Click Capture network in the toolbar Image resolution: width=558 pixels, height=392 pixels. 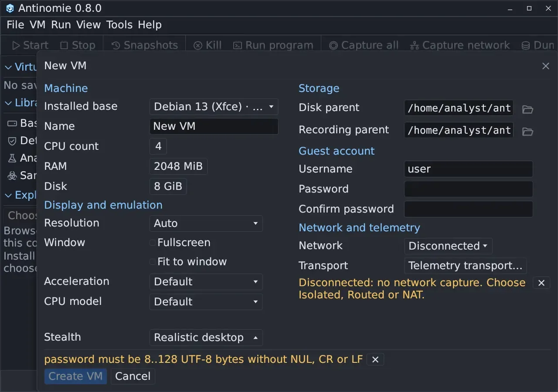(x=460, y=45)
